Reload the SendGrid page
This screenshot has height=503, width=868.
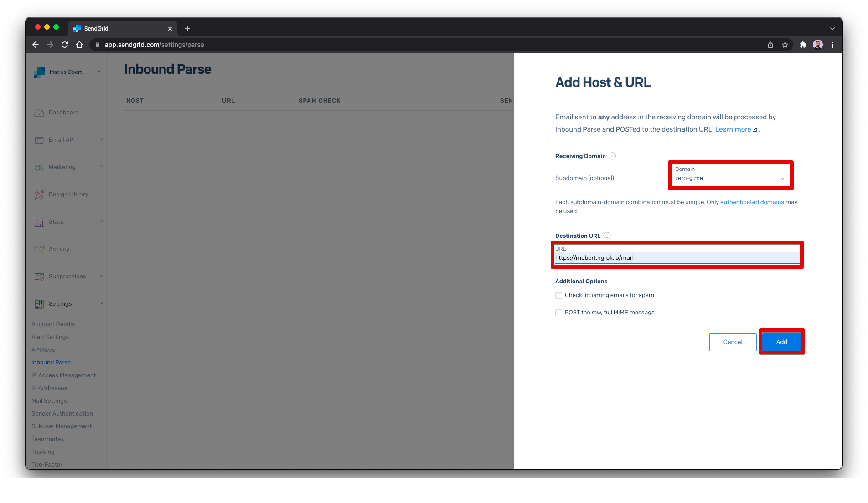pos(65,45)
